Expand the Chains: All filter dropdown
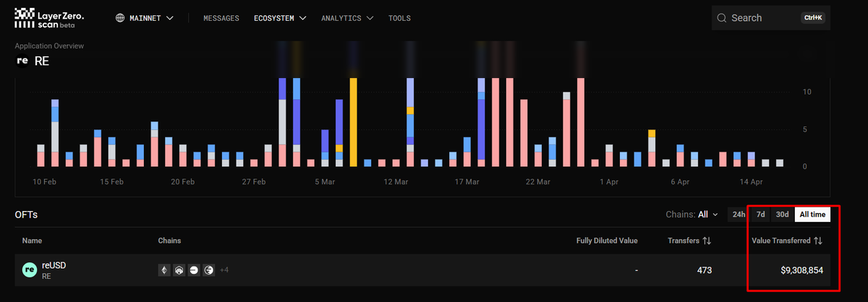 pos(692,215)
